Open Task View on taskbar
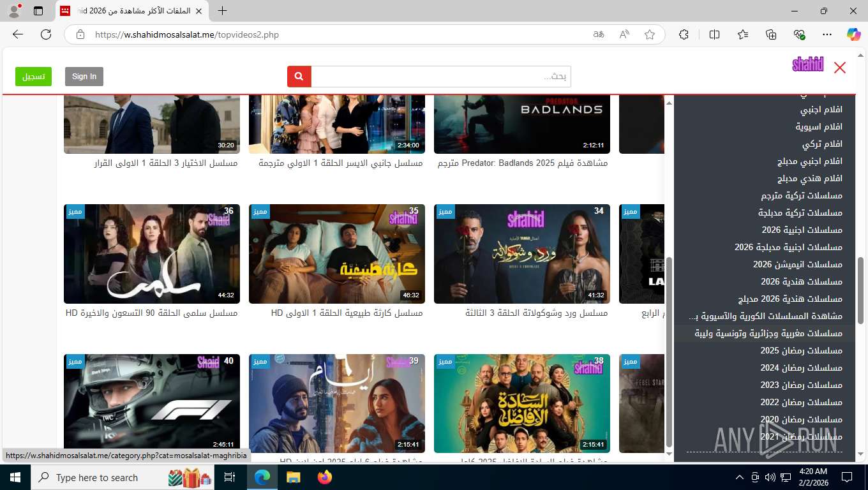The image size is (868, 490). tap(230, 477)
